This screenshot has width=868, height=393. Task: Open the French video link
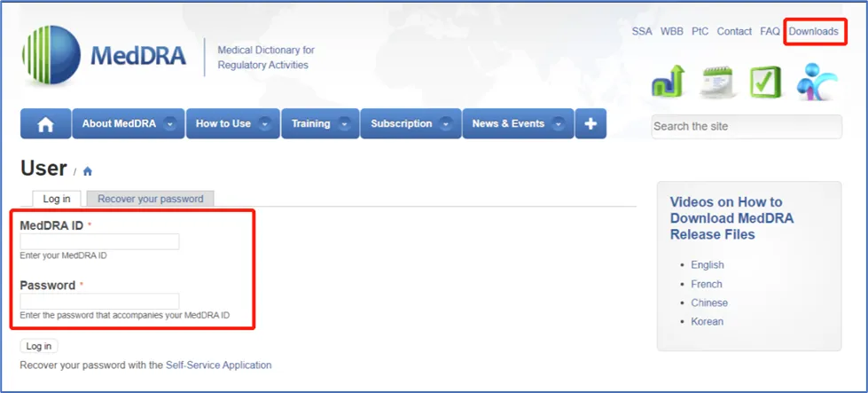707,284
